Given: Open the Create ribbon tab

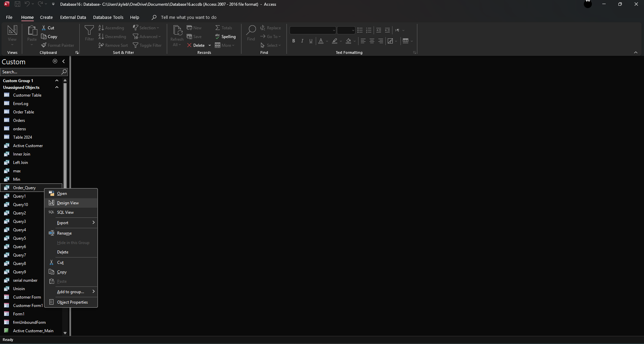Looking at the screenshot, I should click(46, 17).
